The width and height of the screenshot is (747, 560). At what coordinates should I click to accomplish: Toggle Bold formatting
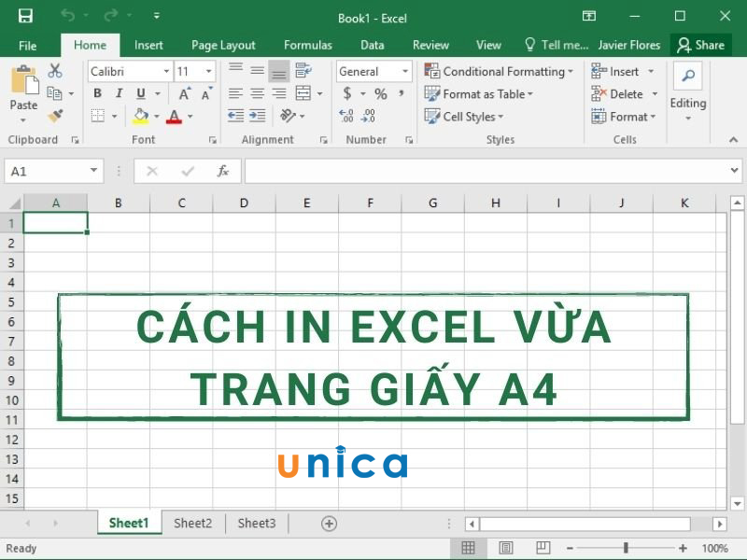click(x=98, y=93)
